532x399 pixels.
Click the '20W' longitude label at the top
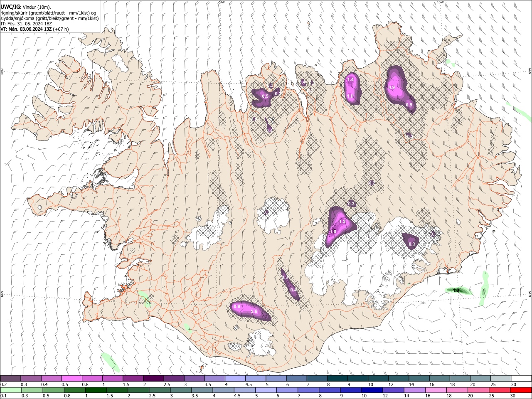click(x=221, y=2)
